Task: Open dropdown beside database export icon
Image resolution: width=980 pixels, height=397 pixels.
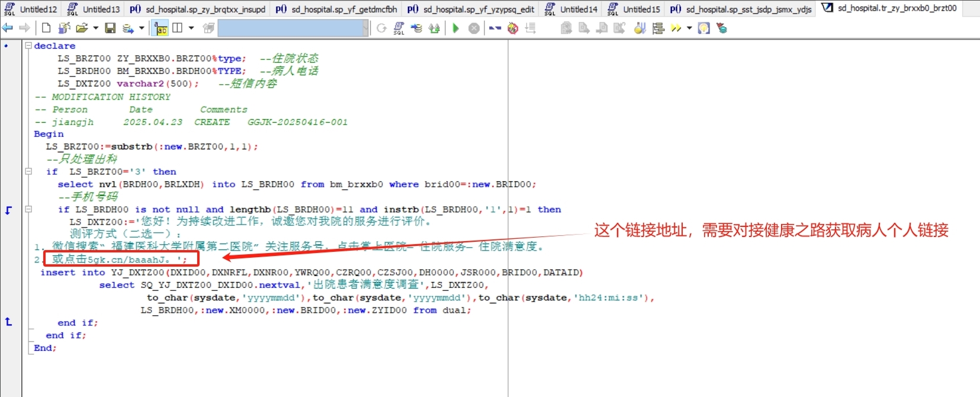Action: coord(142,28)
